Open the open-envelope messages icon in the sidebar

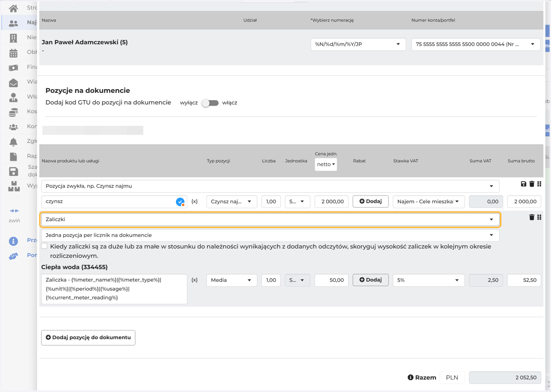tap(13, 82)
